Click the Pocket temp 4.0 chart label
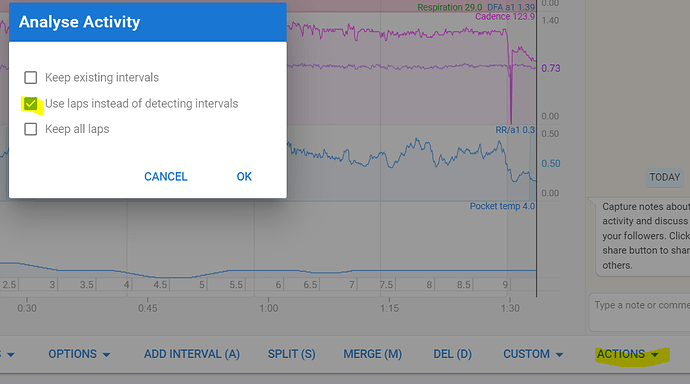 [502, 206]
